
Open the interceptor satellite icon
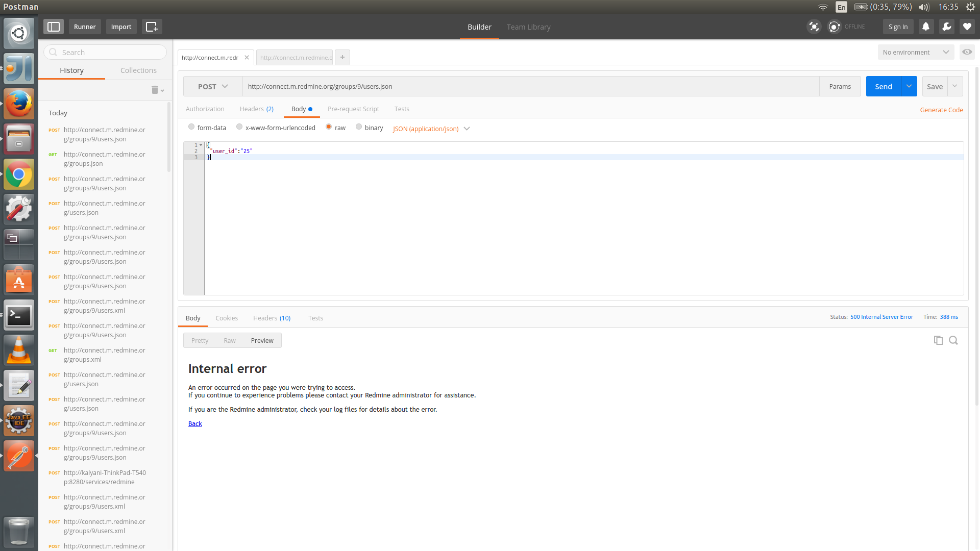[814, 27]
